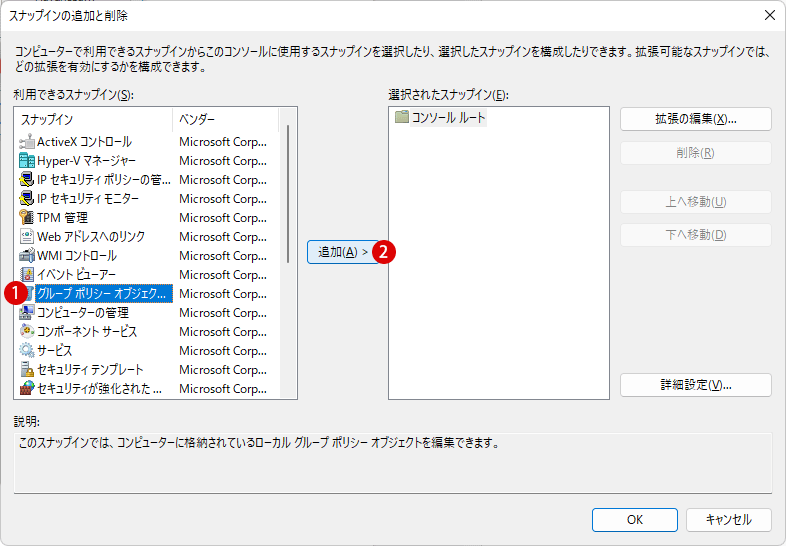Click the セキュリティが強化された firewall icon
This screenshot has width=786, height=546.
tap(27, 389)
